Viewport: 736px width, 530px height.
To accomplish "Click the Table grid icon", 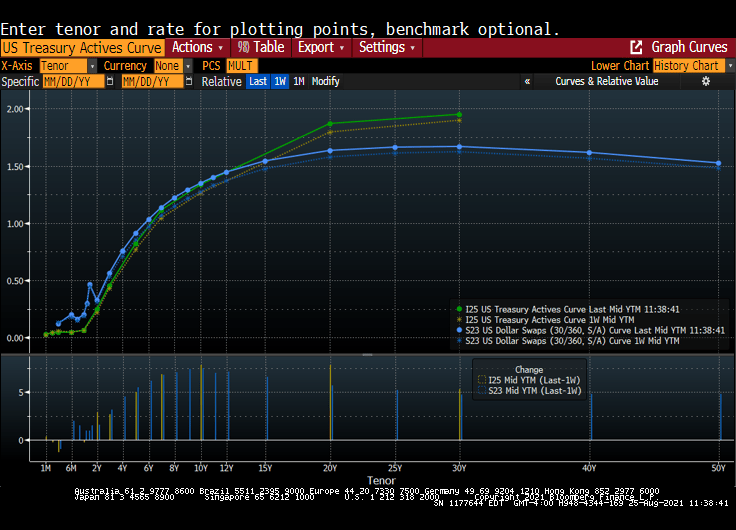I will point(243,47).
